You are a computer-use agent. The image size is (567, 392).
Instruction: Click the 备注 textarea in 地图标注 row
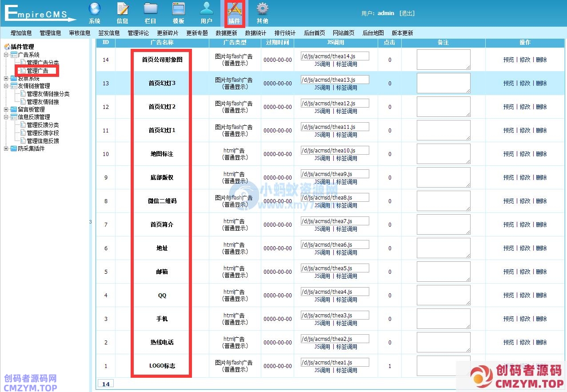click(x=443, y=154)
